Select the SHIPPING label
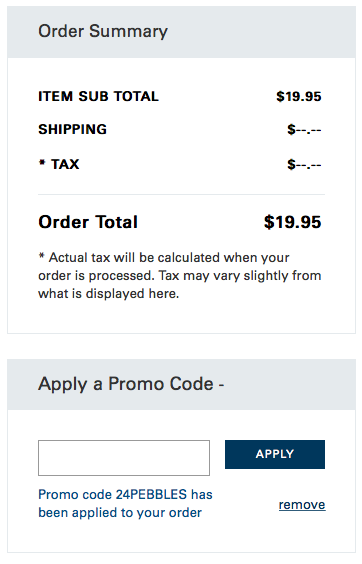362x564 pixels. [x=72, y=129]
